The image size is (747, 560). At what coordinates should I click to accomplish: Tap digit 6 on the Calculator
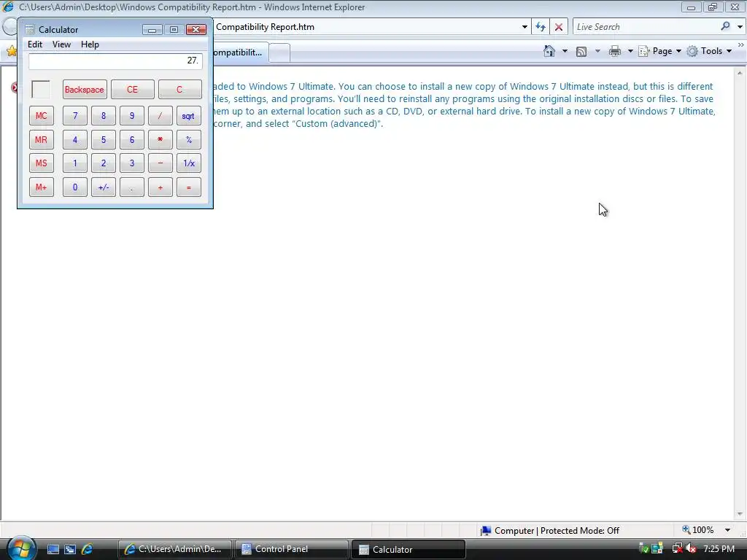(132, 139)
